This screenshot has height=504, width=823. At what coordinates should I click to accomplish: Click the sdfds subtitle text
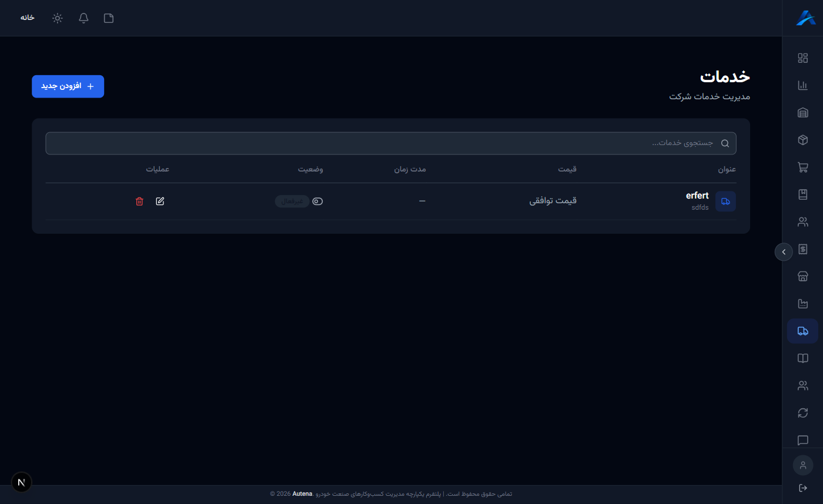(x=700, y=207)
